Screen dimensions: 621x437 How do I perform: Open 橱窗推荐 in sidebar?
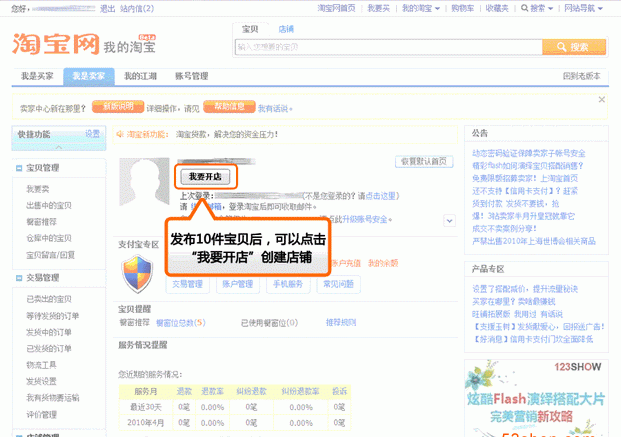[x=41, y=222]
